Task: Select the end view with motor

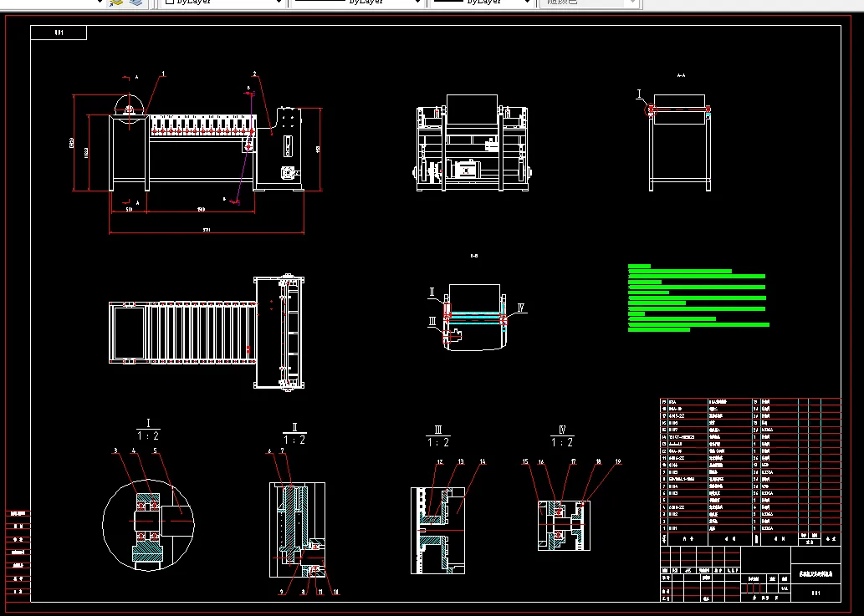Action: point(473,143)
